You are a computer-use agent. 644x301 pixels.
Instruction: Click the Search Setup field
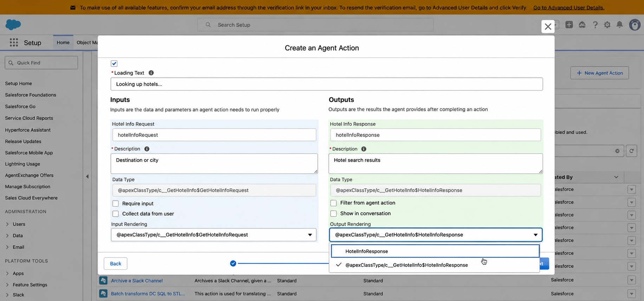tap(315, 25)
